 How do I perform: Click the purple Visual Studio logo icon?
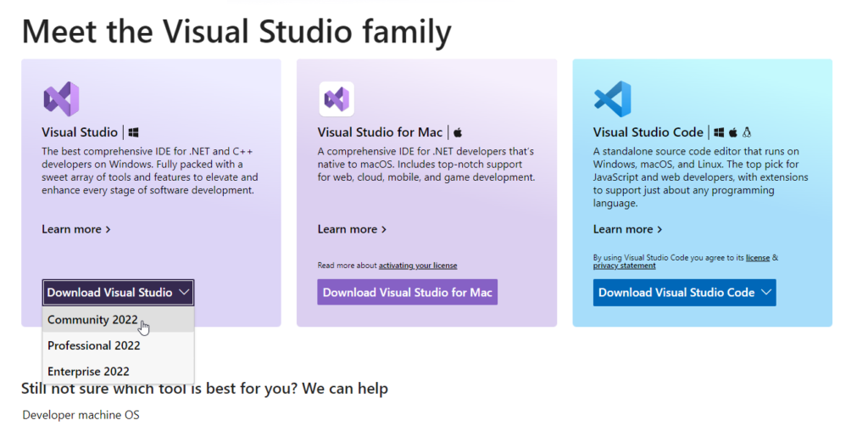click(x=61, y=98)
